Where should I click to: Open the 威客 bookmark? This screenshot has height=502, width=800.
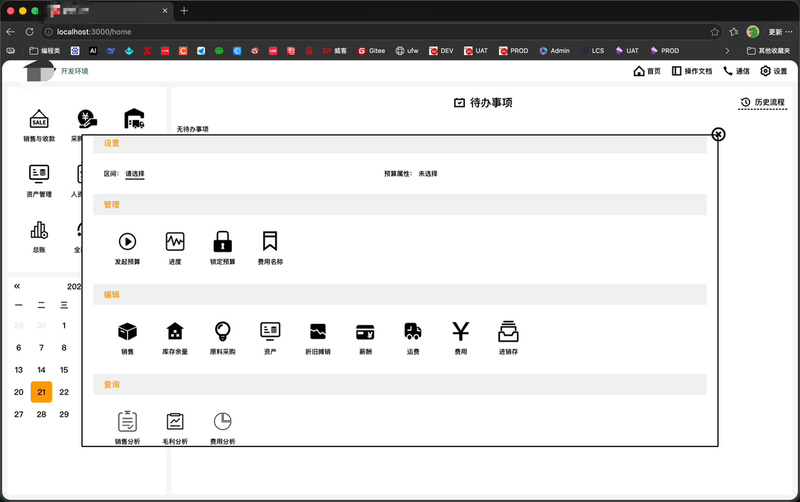coord(335,51)
